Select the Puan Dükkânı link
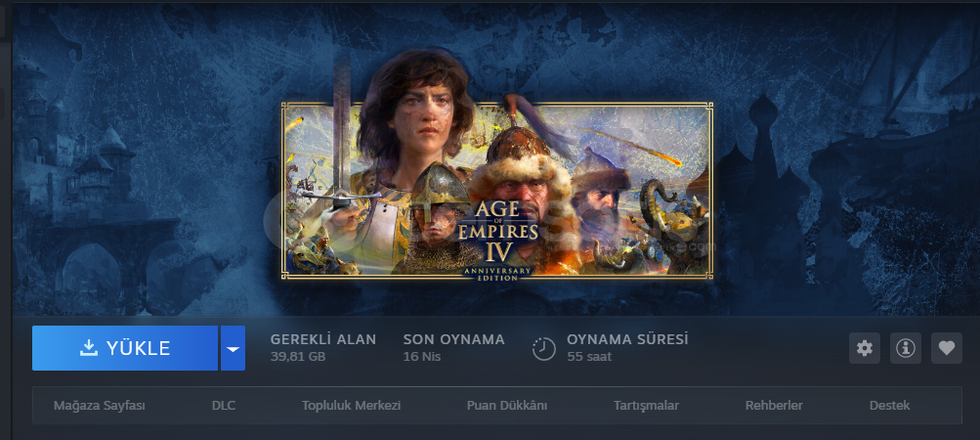 [x=507, y=406]
